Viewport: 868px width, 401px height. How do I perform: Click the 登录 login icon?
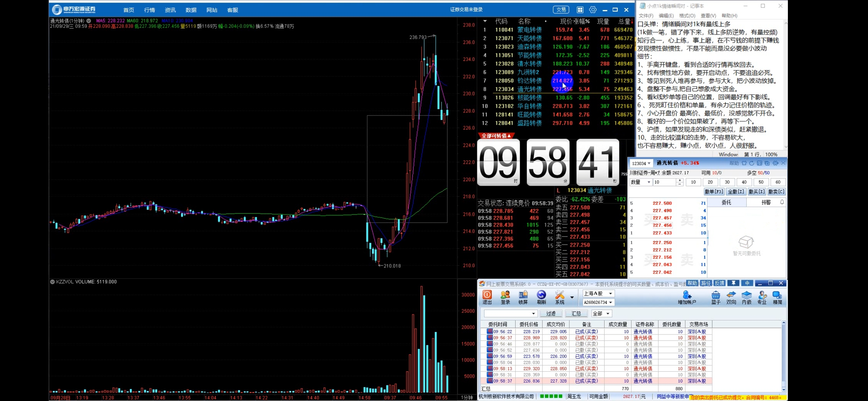[x=505, y=297]
